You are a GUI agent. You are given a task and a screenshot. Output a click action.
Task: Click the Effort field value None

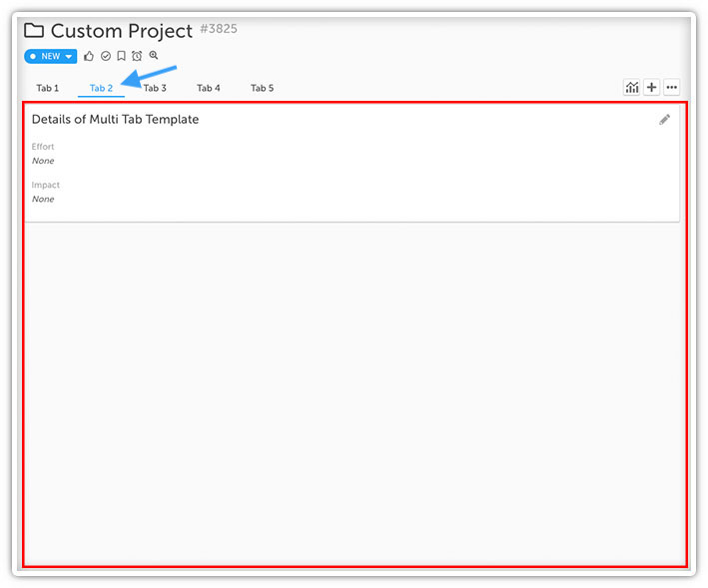pyautogui.click(x=43, y=161)
